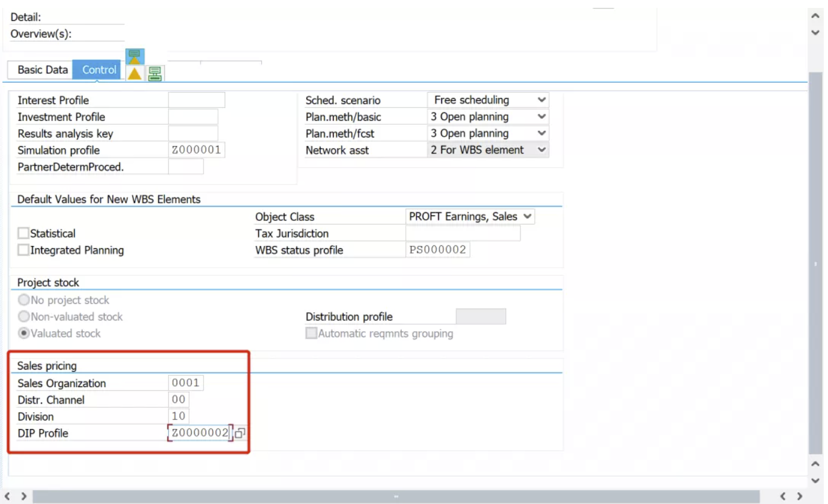
Task: Click the right arrow at the horizontal scrollbar's left end
Action: (x=24, y=497)
